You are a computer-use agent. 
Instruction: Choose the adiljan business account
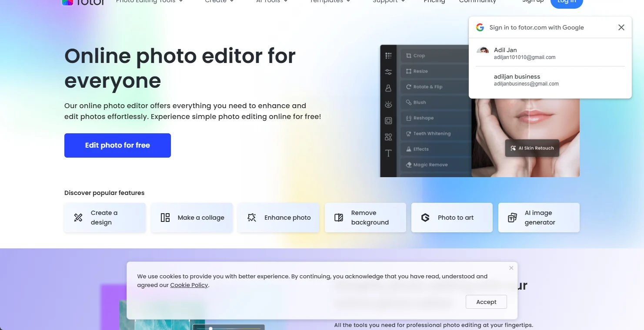point(550,80)
